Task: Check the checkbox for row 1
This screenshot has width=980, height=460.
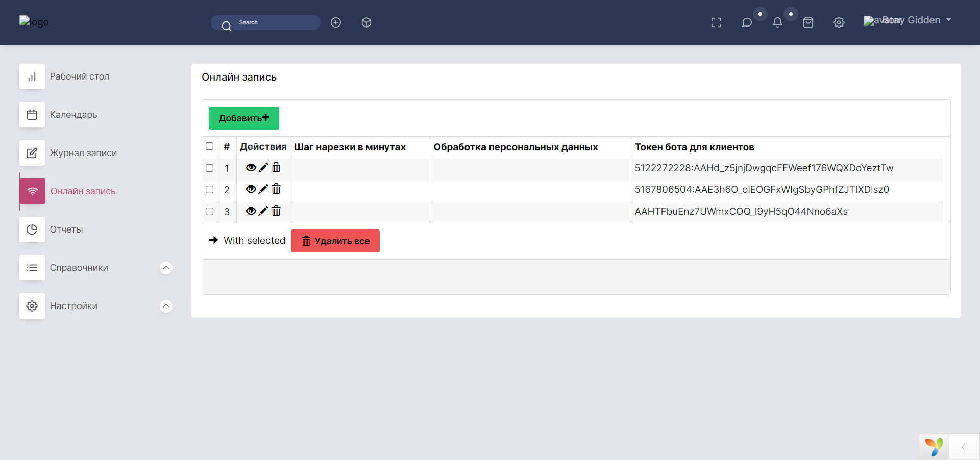Action: (x=209, y=168)
